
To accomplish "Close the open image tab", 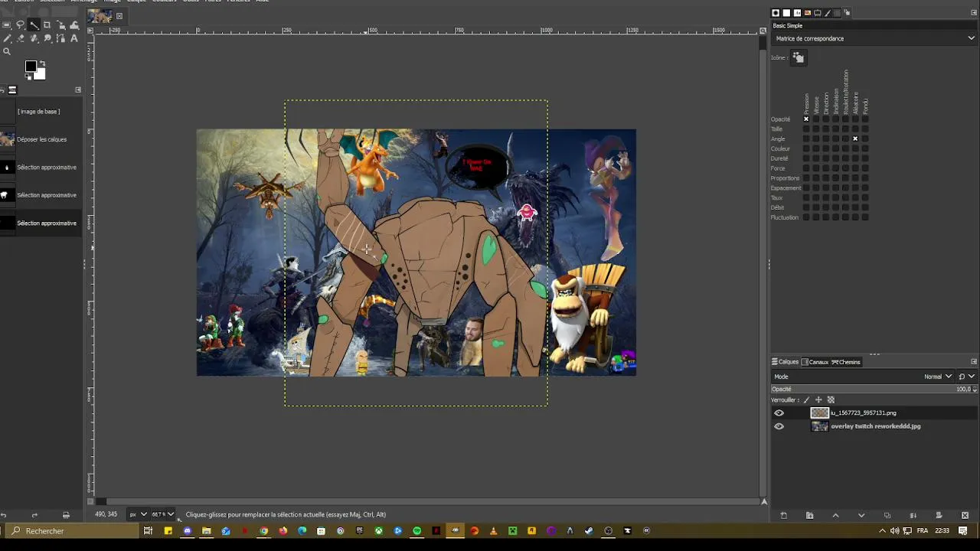I will (x=119, y=15).
